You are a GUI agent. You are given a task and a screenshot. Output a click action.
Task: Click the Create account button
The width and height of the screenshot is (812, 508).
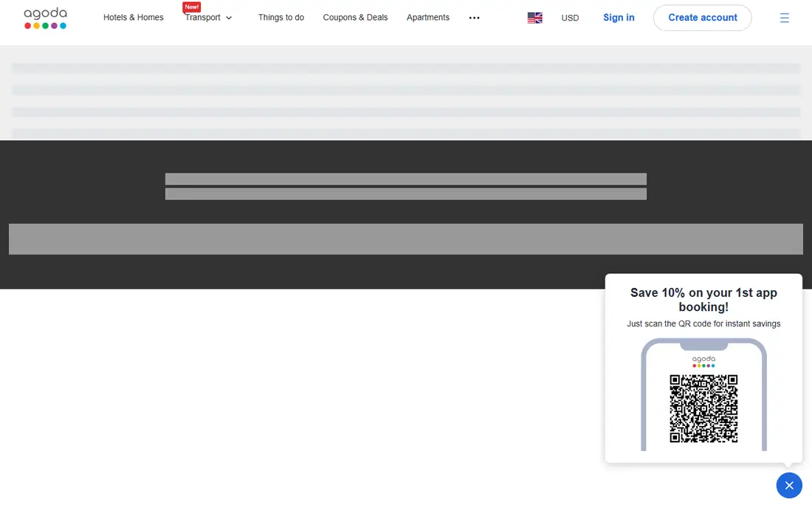pos(702,18)
